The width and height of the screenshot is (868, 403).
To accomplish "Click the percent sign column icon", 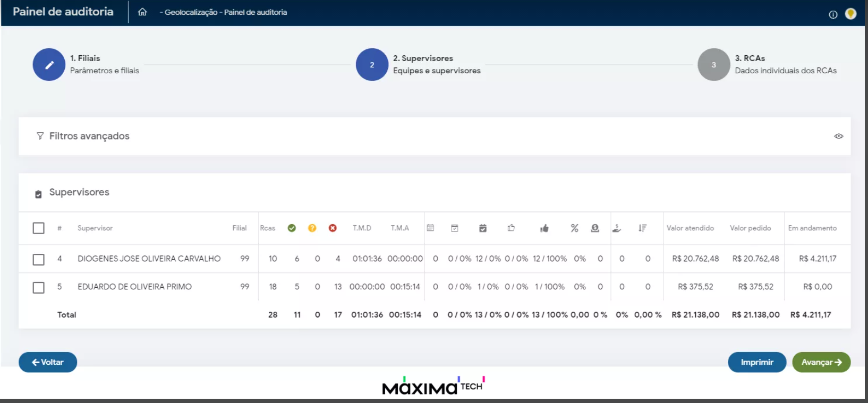I will click(x=574, y=228).
